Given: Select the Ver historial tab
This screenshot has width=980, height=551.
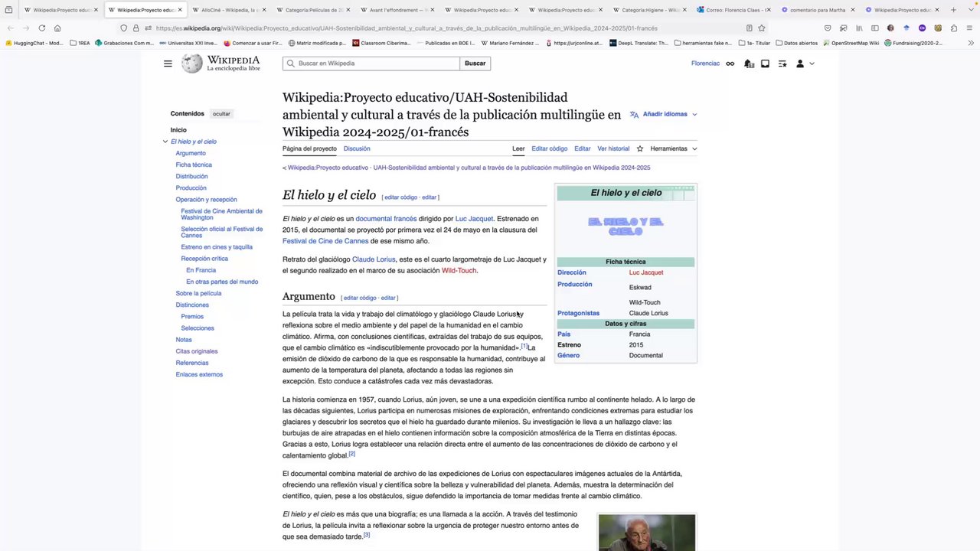Looking at the screenshot, I should click(613, 148).
